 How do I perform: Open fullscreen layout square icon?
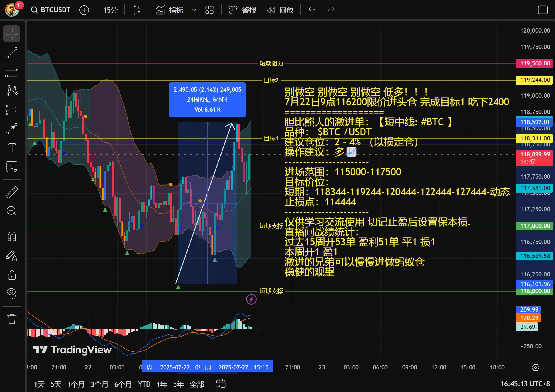point(542,10)
